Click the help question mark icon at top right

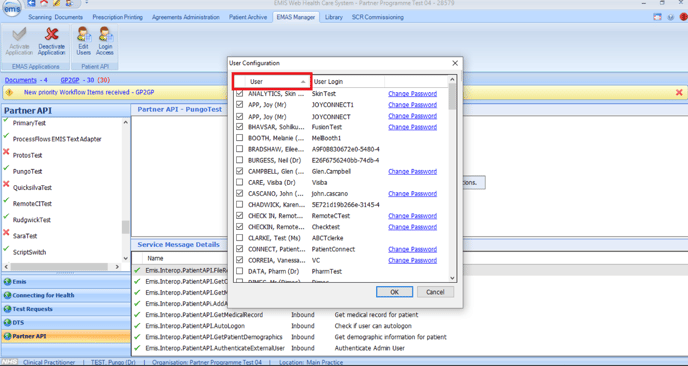[x=670, y=17]
